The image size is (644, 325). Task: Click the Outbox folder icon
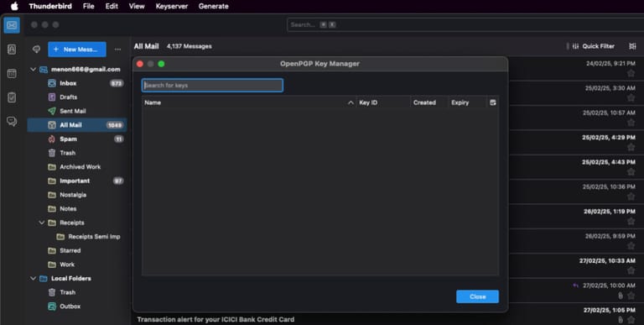pyautogui.click(x=52, y=307)
